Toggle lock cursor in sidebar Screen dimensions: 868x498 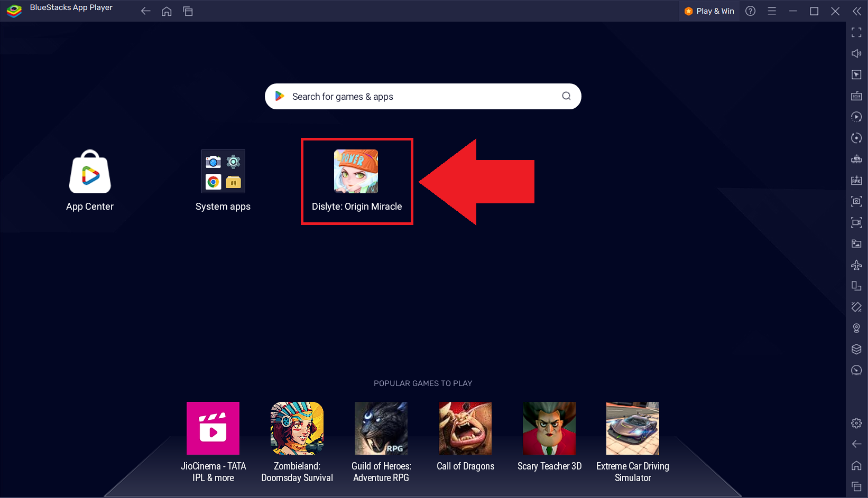coord(856,74)
